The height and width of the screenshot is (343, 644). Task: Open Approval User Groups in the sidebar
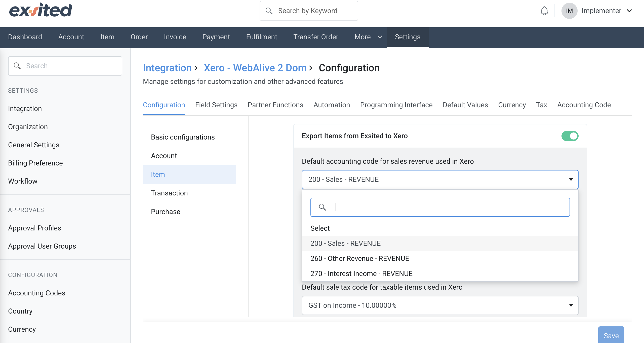(x=42, y=246)
